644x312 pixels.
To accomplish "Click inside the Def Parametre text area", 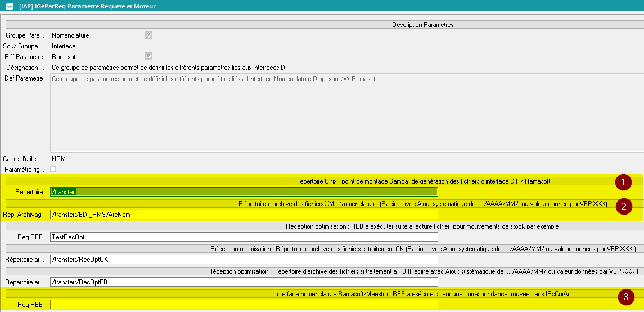I will (344, 113).
